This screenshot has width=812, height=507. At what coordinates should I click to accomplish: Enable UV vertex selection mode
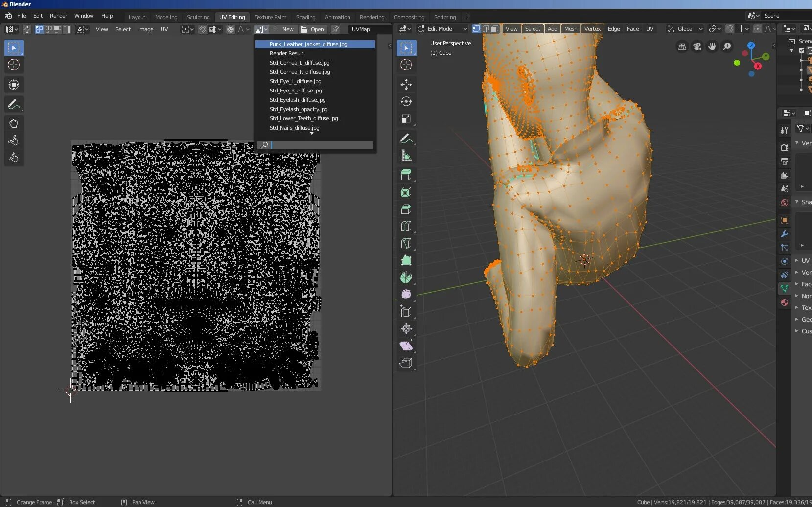(39, 29)
